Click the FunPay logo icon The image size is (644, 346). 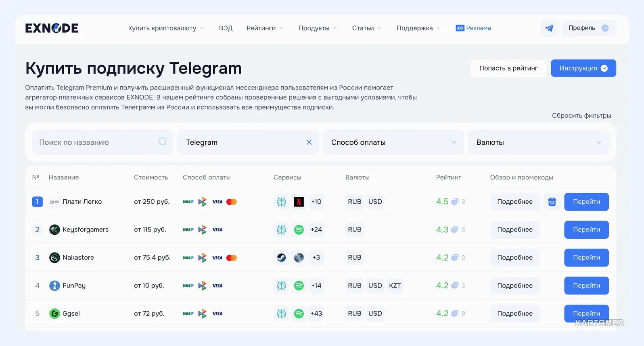[54, 286]
